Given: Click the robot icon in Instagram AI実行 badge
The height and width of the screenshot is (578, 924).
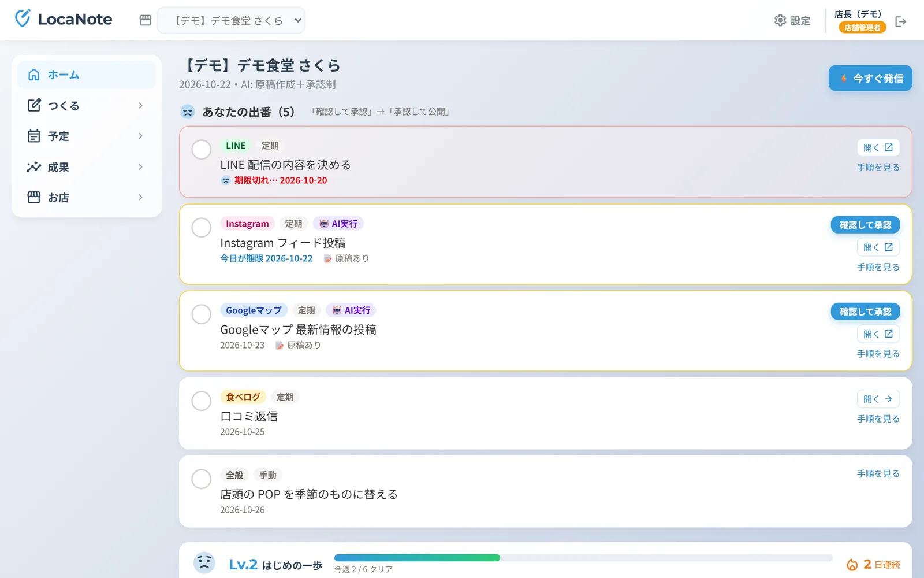Looking at the screenshot, I should point(324,224).
